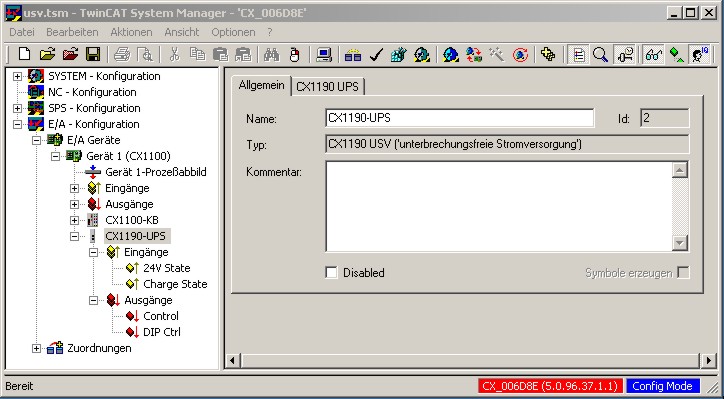Click the mouse icon in toolbar

point(295,54)
